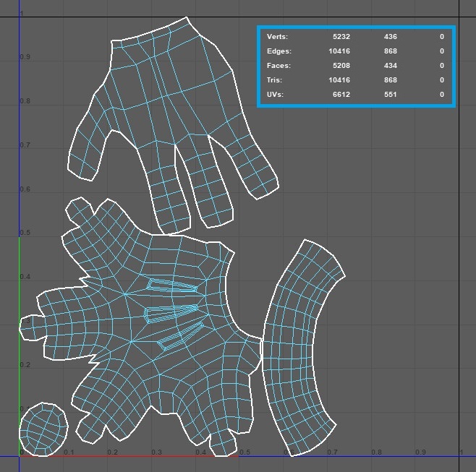Click the "UVs:" label in poly count
Viewport: 476px width, 472px height.
(275, 95)
